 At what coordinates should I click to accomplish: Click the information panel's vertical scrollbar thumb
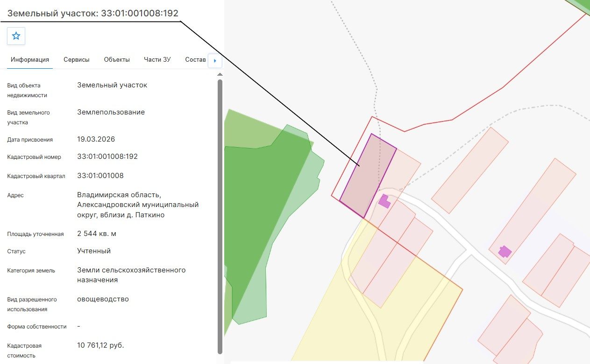click(220, 216)
